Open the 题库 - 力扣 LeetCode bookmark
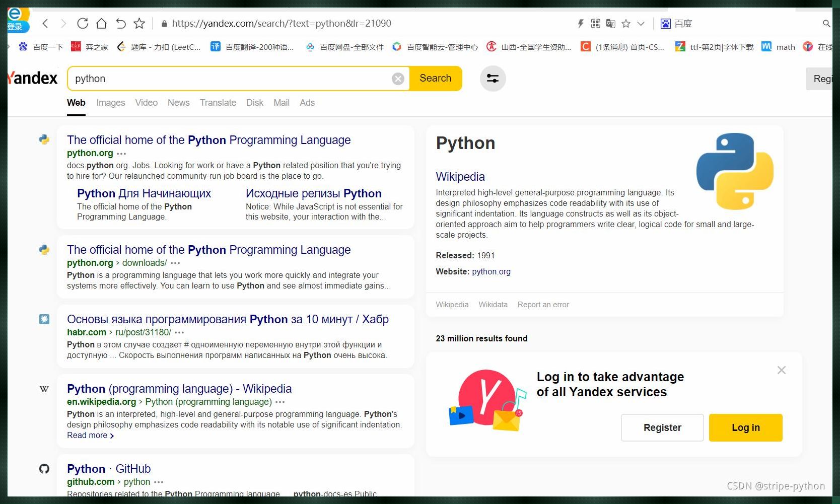Image resolution: width=840 pixels, height=504 pixels. pyautogui.click(x=159, y=47)
